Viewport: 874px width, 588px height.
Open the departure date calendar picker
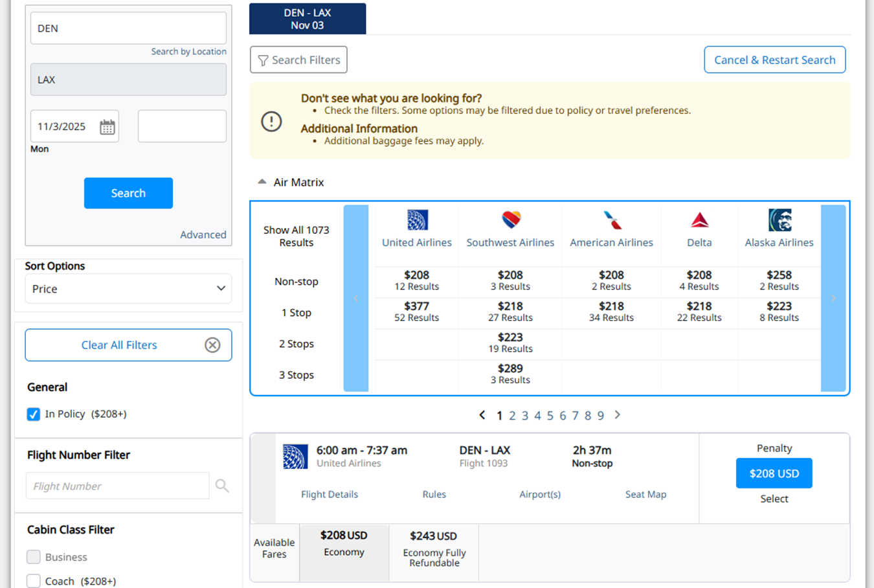point(107,127)
